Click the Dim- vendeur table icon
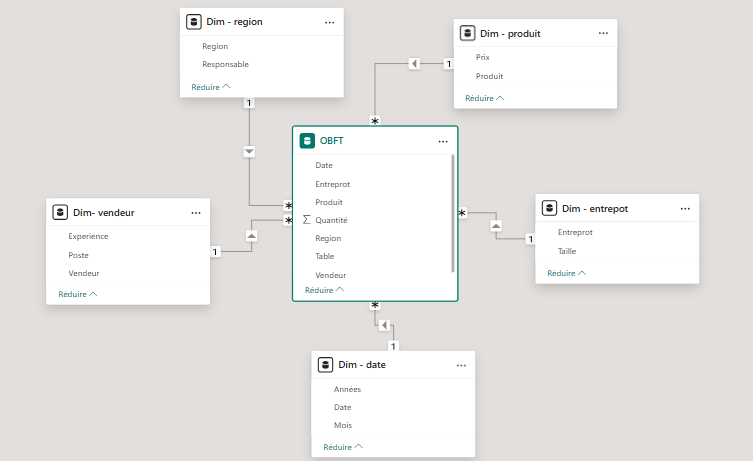This screenshot has width=753, height=461. click(60, 212)
